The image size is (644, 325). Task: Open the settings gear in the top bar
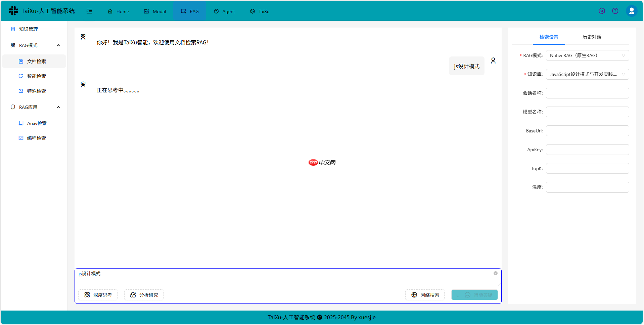coord(601,11)
